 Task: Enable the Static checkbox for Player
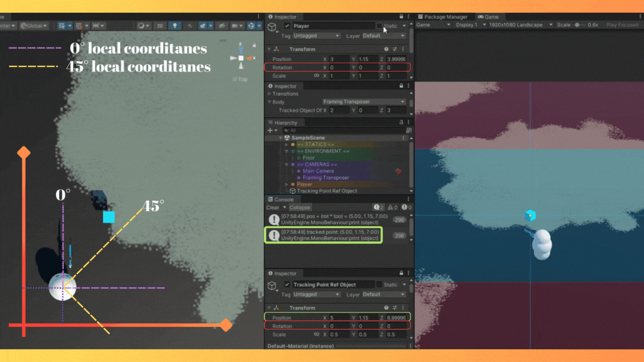pos(380,26)
